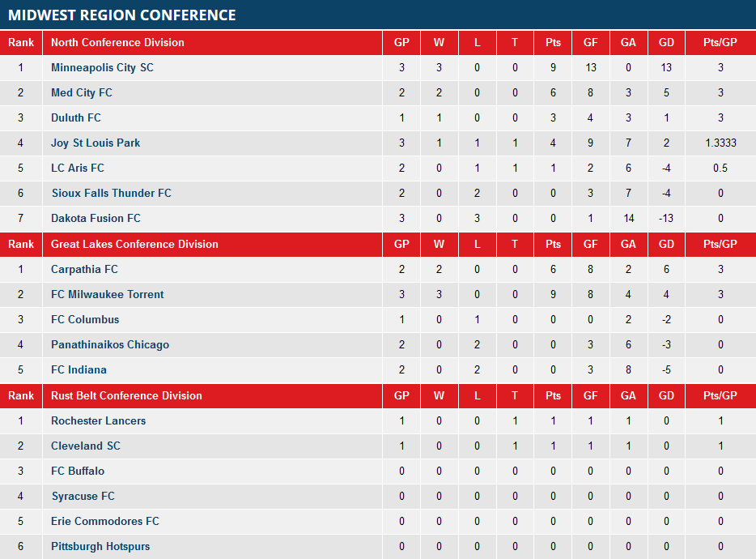Click the Erie Commodores FC link
This screenshot has width=756, height=559.
105,522
